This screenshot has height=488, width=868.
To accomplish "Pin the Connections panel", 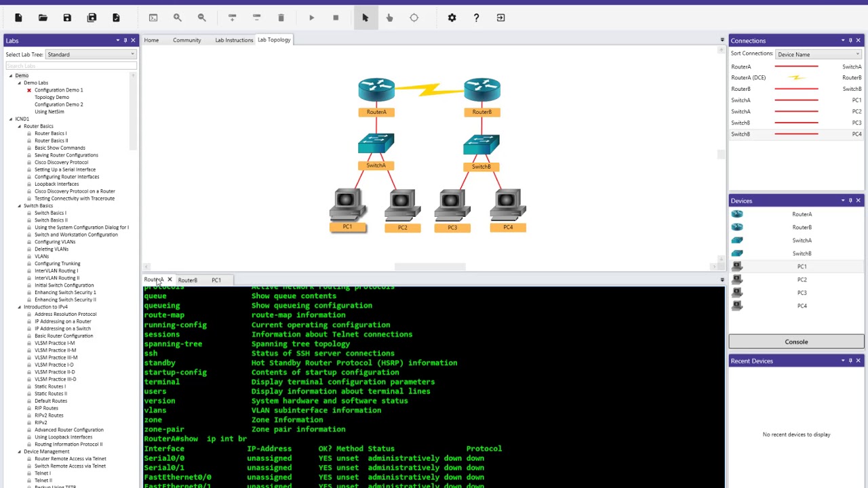I will click(x=850, y=41).
